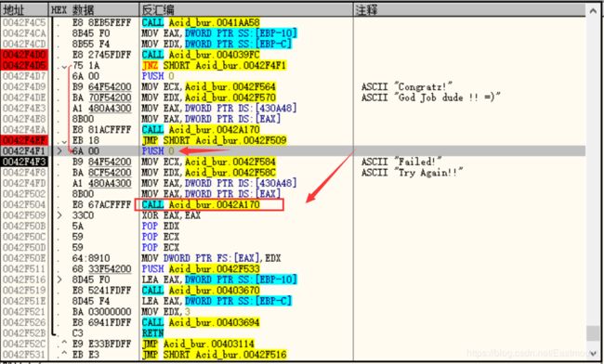
Task: Select breakpoint address 0042F4D5
Action: [x=25, y=65]
